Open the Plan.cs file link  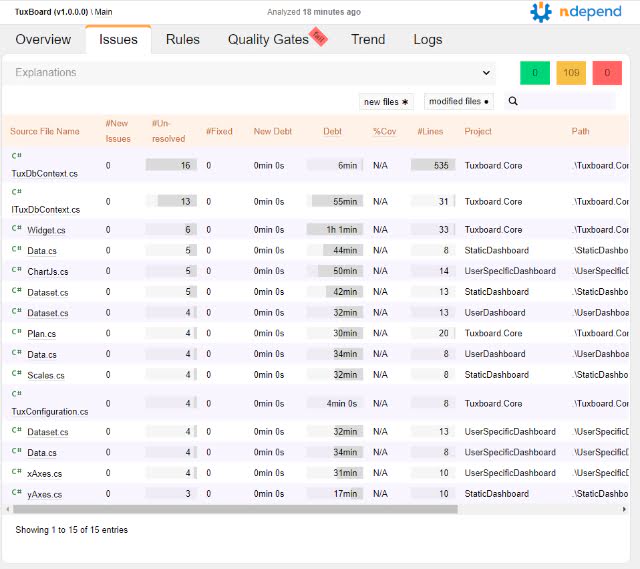pyautogui.click(x=41, y=334)
